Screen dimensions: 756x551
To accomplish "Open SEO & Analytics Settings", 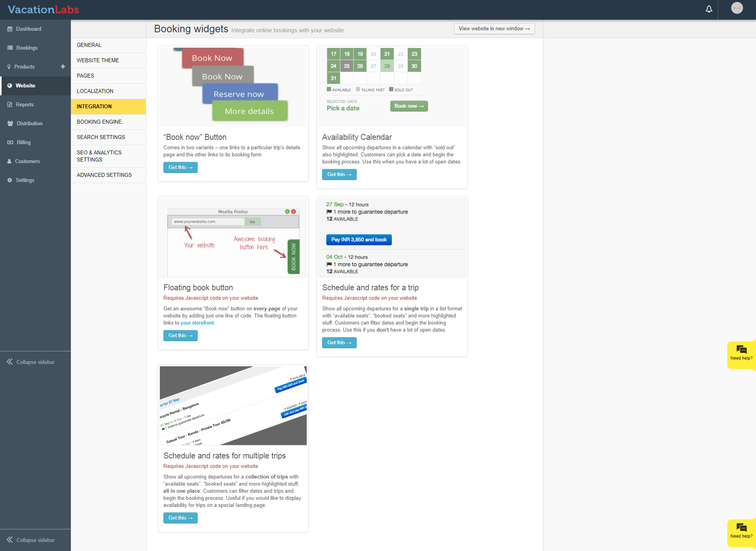I will tap(99, 156).
